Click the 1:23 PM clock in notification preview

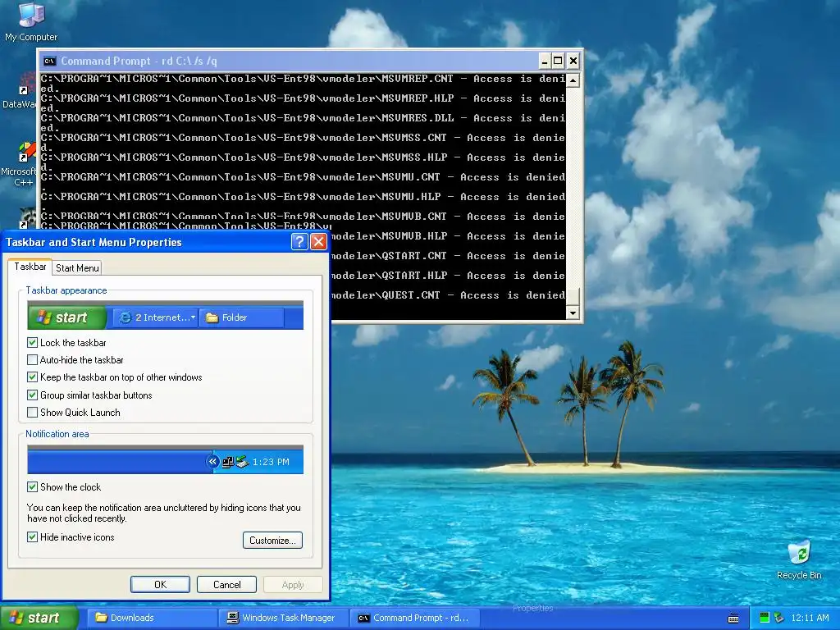pyautogui.click(x=271, y=462)
